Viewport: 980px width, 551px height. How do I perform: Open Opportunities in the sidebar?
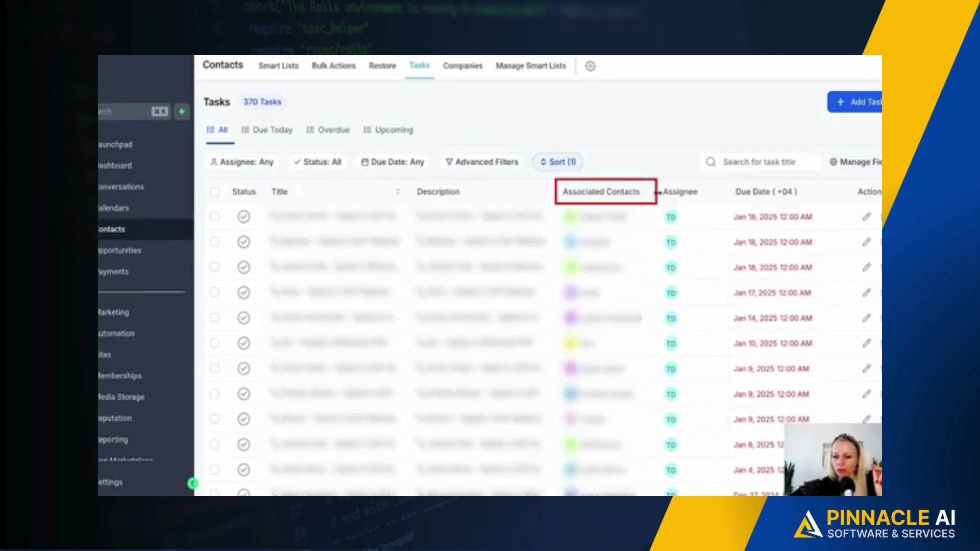120,251
